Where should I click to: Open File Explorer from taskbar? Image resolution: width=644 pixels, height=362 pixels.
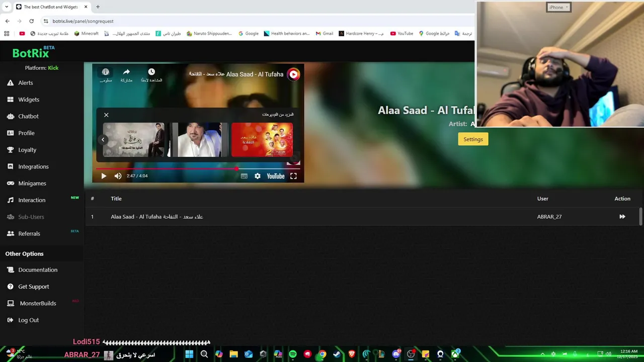tap(233, 354)
